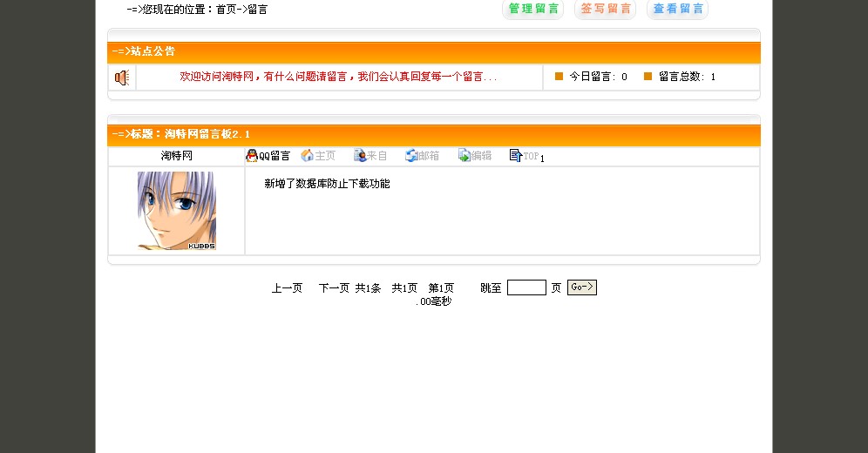Click the 查看留言 view messages button
Image resolution: width=868 pixels, height=453 pixels.
click(677, 10)
